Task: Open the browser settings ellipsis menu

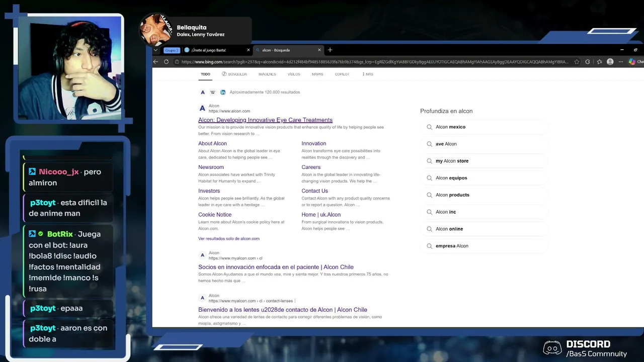Action: 621,62
